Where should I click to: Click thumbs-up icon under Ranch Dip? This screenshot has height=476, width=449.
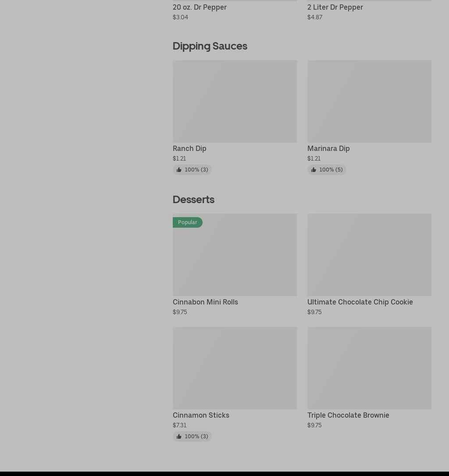click(x=179, y=170)
